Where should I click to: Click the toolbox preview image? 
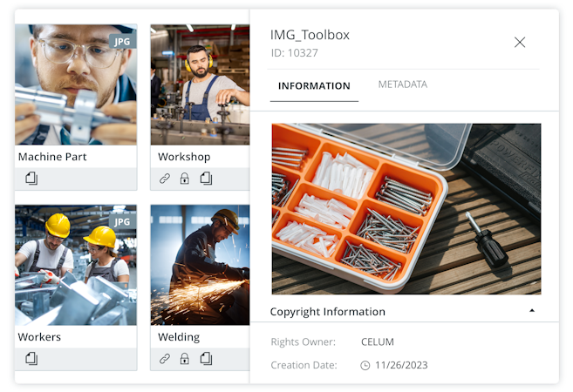[x=406, y=209]
